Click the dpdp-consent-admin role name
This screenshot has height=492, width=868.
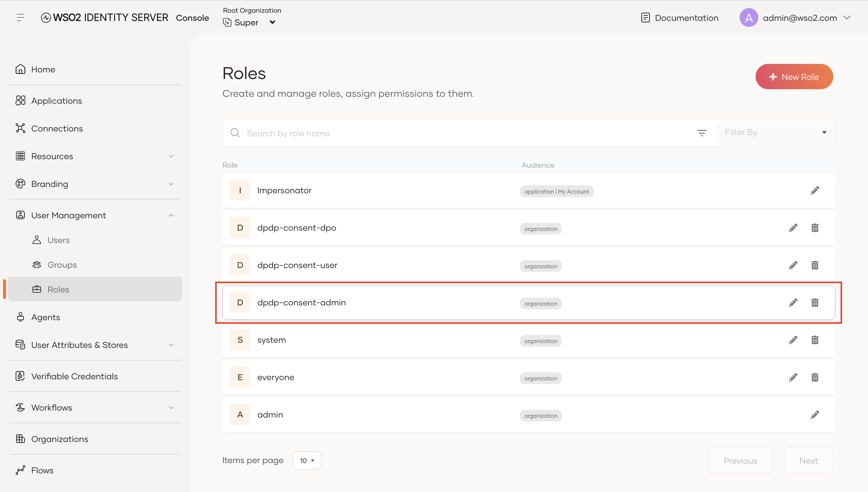301,303
